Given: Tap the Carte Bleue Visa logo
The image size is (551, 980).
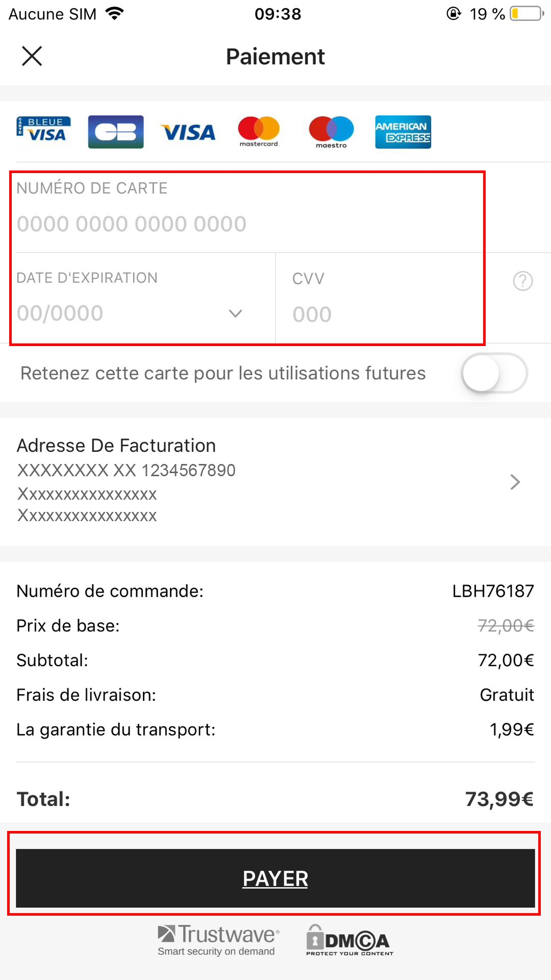Looking at the screenshot, I should [43, 131].
